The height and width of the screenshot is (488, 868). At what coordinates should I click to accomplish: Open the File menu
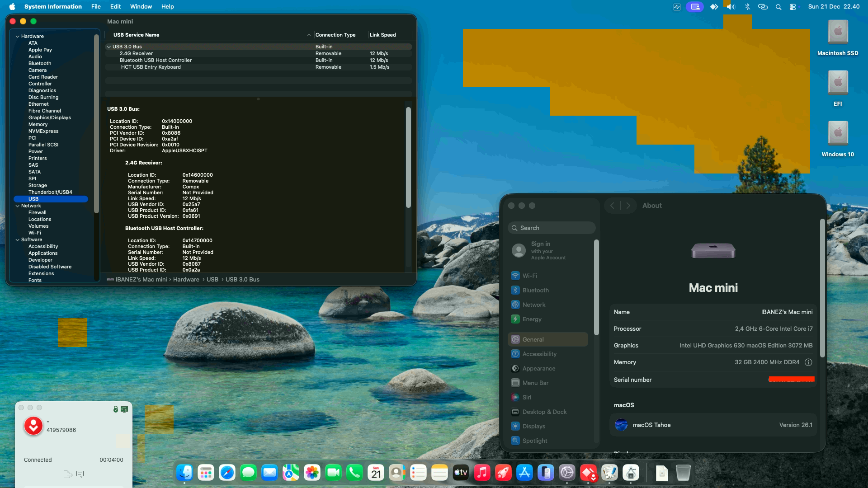pyautogui.click(x=96, y=7)
